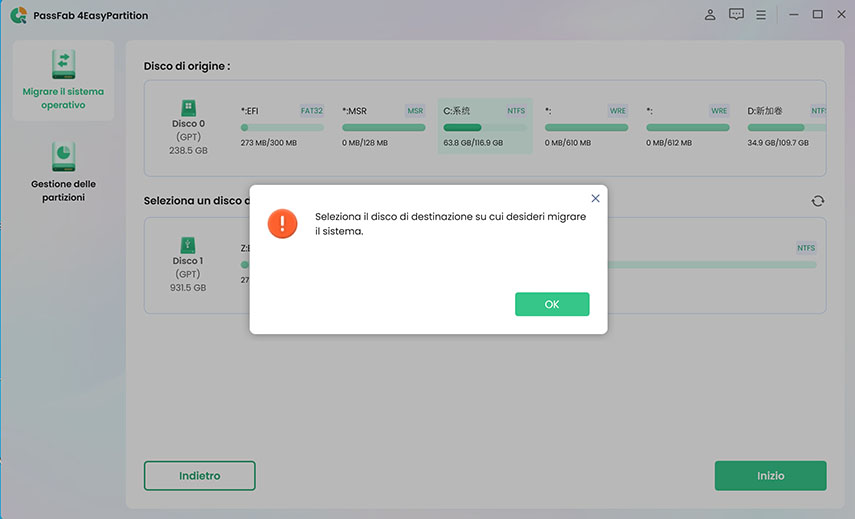Click the Indietro button

pyautogui.click(x=200, y=475)
